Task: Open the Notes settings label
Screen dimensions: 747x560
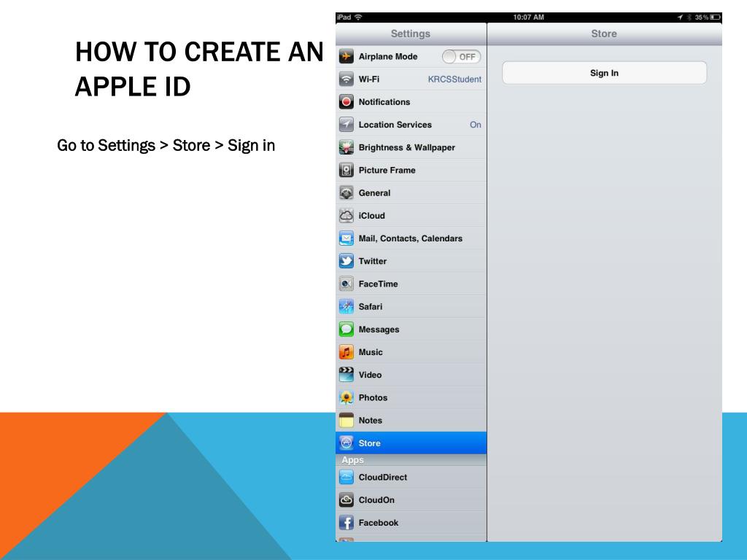Action: (x=370, y=421)
